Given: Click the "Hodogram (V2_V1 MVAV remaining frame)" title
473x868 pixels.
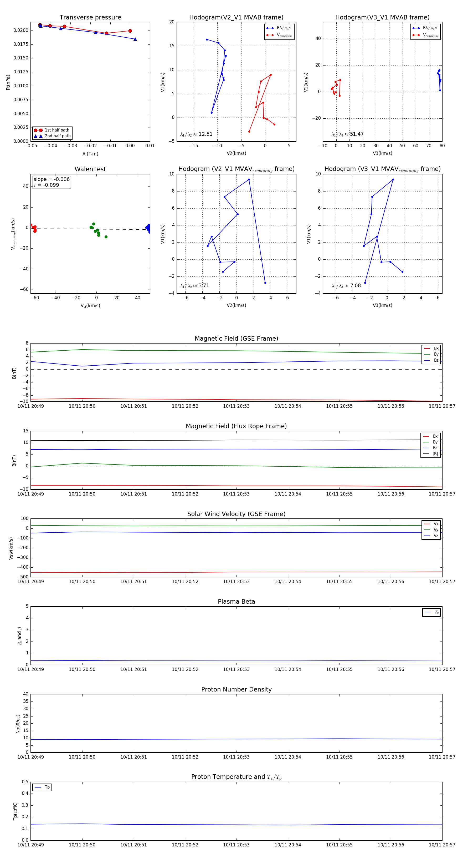Looking at the screenshot, I should [x=236, y=169].
